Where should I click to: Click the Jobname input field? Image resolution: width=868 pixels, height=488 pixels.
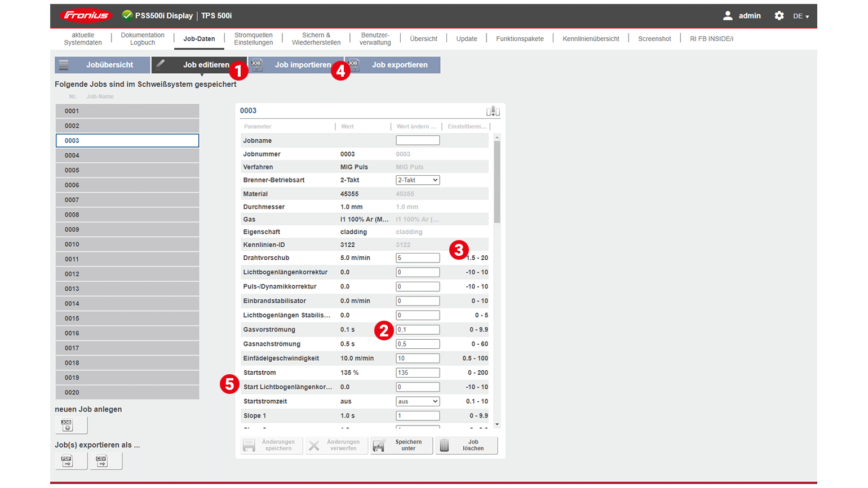418,141
